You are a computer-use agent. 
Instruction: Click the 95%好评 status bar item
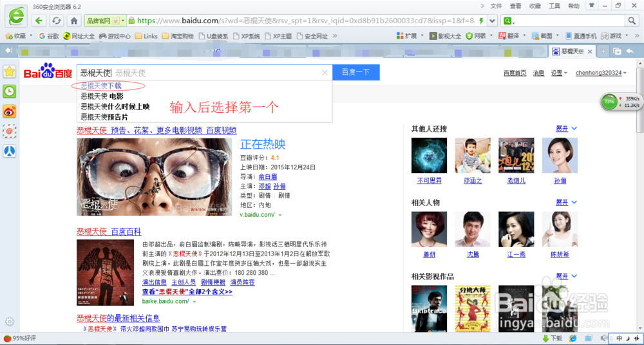(x=20, y=339)
